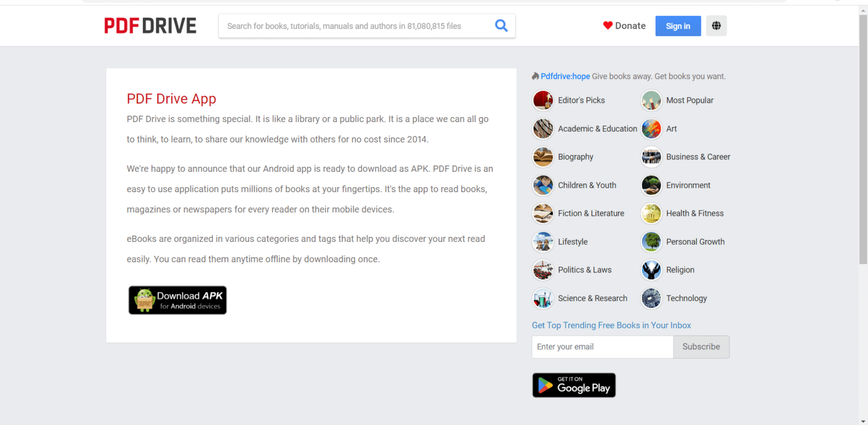The width and height of the screenshot is (868, 425).
Task: Click the flame icon beside Pdfdrive:hope
Action: pyautogui.click(x=535, y=76)
